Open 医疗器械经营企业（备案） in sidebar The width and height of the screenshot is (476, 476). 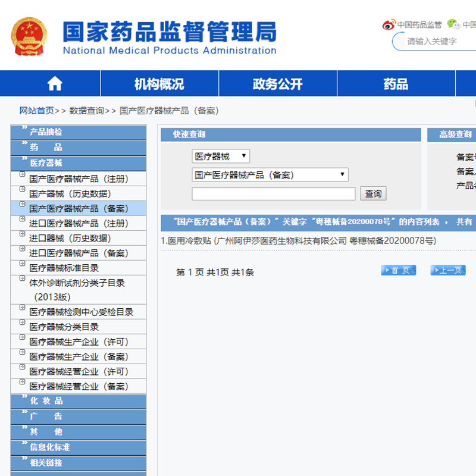click(79, 387)
